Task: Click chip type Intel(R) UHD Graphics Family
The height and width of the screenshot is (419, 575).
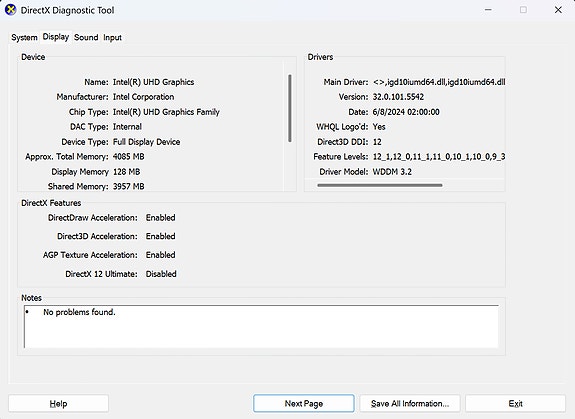Action: [x=166, y=112]
